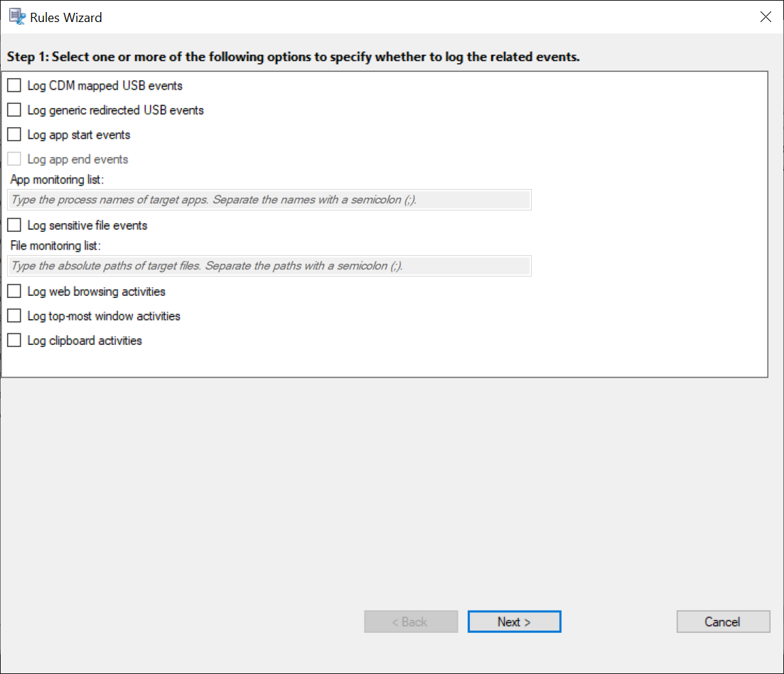The width and height of the screenshot is (784, 674).
Task: Click the greyed Log app end events checkbox
Action: point(14,159)
